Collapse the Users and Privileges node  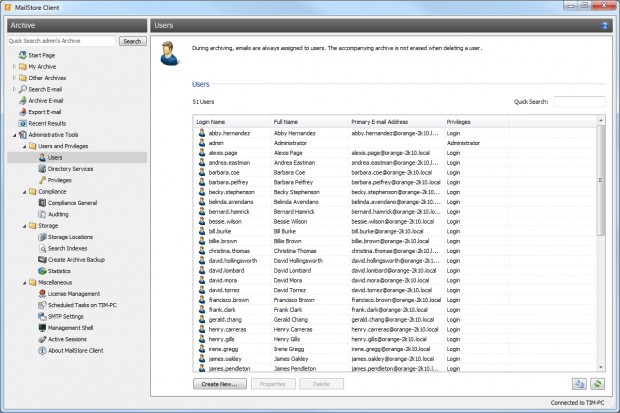coord(24,146)
